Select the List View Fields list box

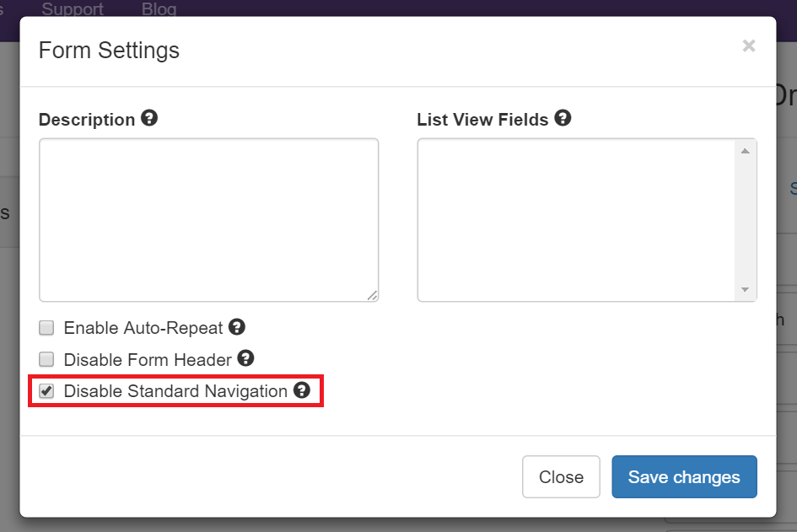(578, 219)
